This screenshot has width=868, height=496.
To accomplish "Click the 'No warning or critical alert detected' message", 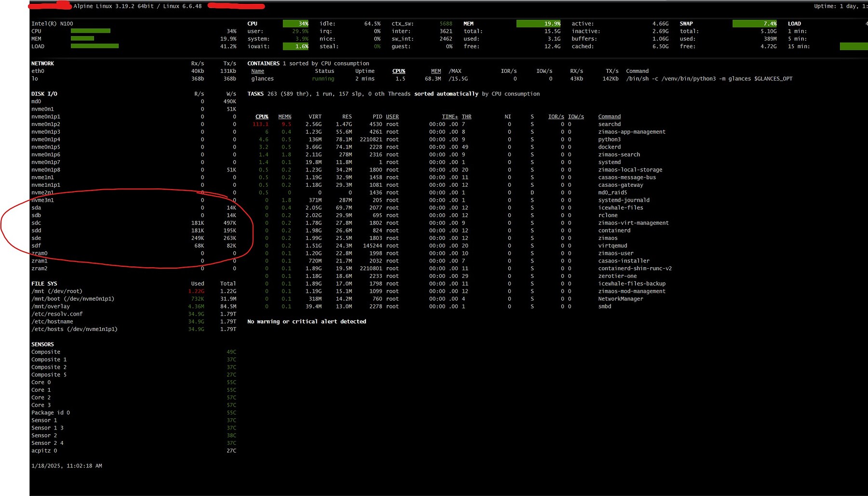I will [x=307, y=322].
